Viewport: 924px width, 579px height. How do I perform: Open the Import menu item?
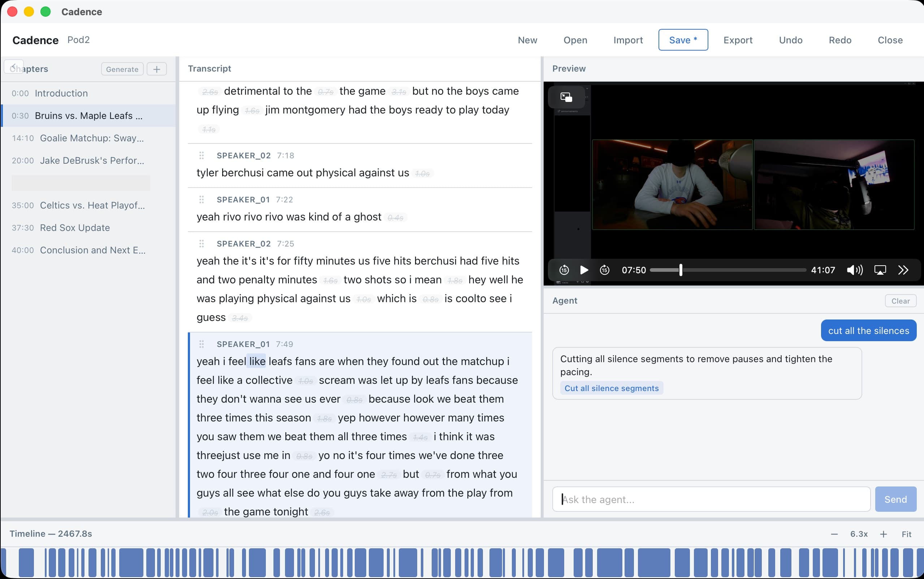pos(627,40)
